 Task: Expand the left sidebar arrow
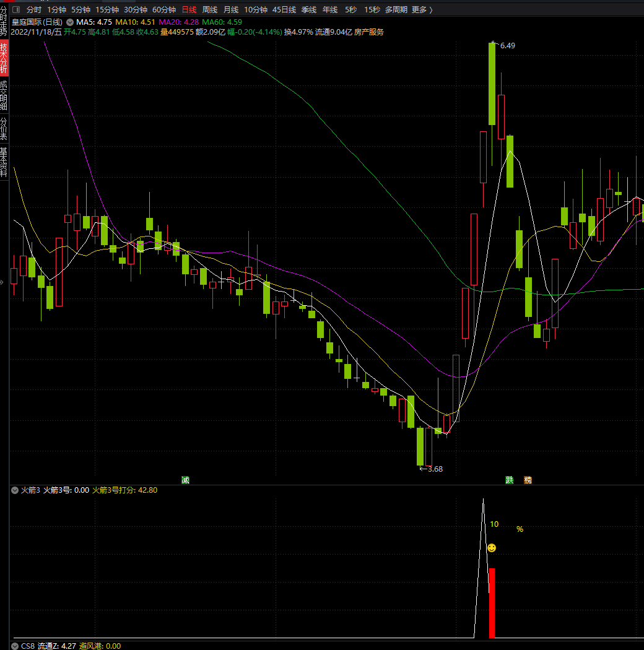click(x=2, y=282)
